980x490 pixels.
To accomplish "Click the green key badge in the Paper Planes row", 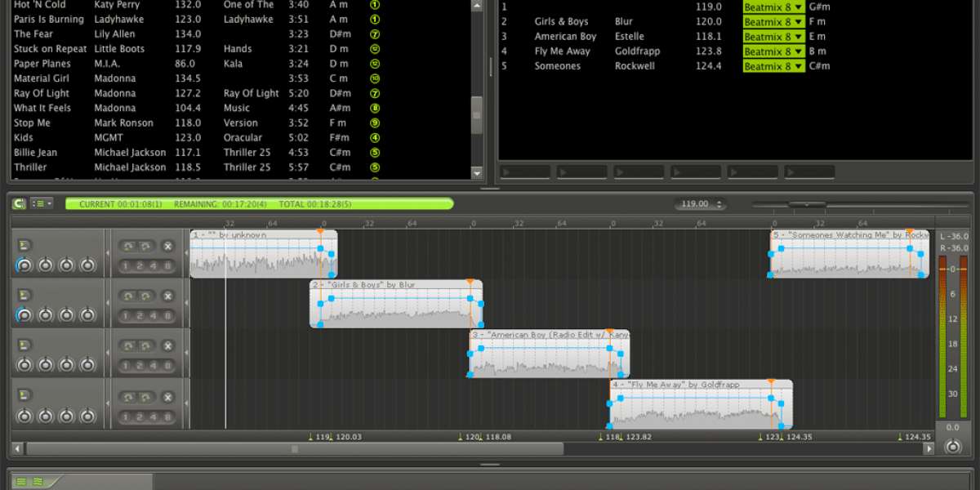I will [375, 64].
